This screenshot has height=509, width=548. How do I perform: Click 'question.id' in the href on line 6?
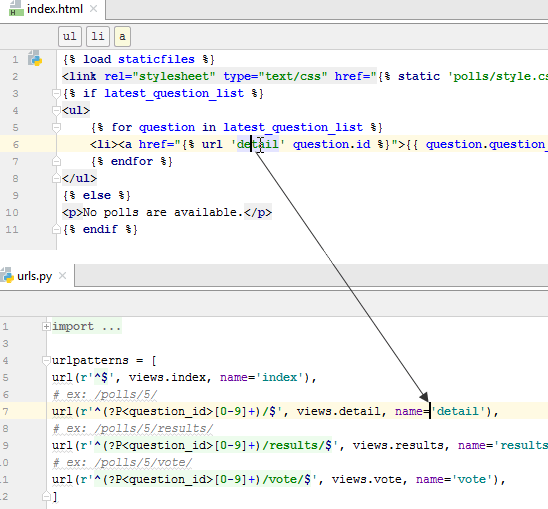click(331, 144)
